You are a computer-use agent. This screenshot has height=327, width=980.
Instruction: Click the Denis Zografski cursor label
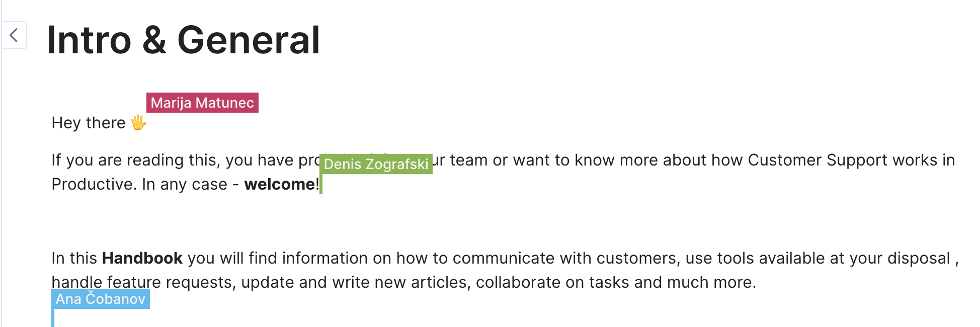[x=376, y=164]
